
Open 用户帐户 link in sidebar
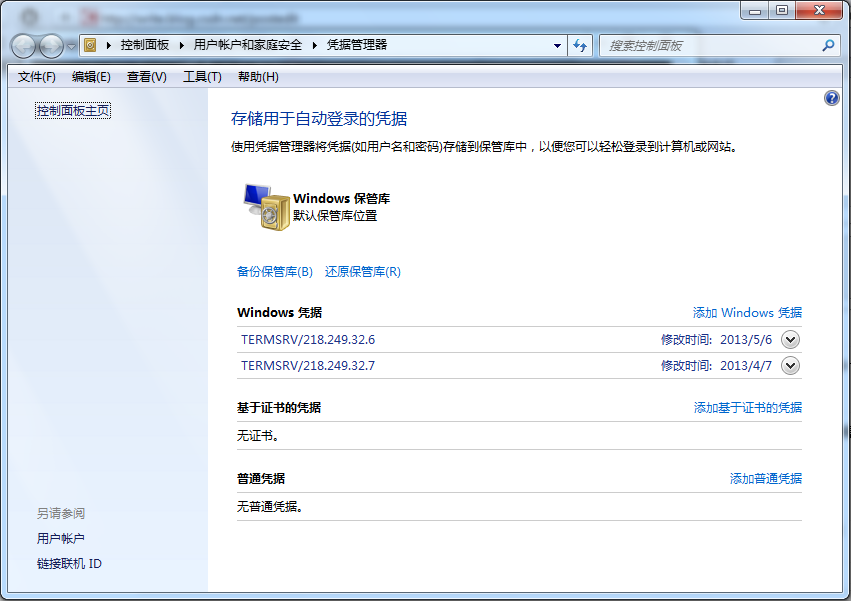tap(61, 539)
